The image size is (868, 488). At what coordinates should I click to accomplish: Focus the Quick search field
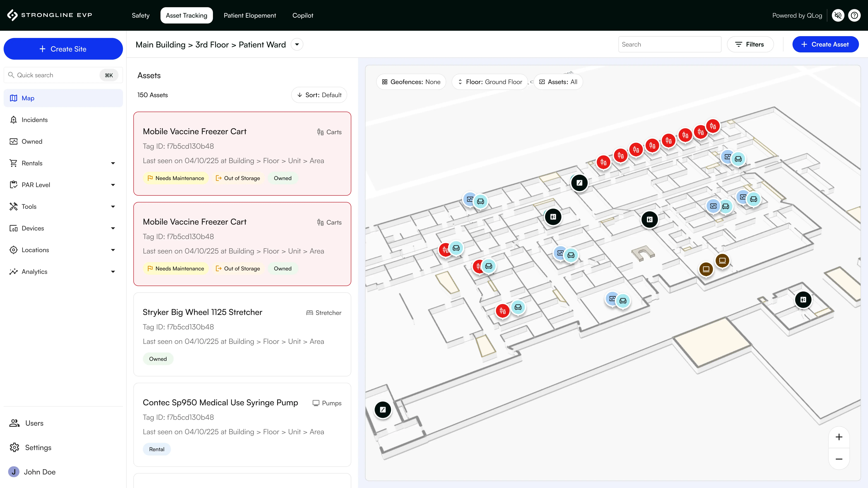[x=63, y=75]
